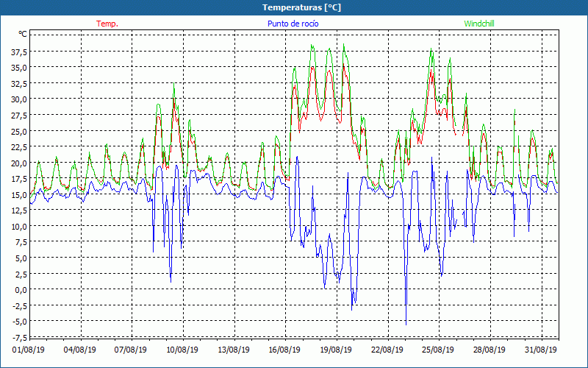Click the -2,5 y-axis value
Viewport: 588px width, 368px height.
[x=20, y=305]
